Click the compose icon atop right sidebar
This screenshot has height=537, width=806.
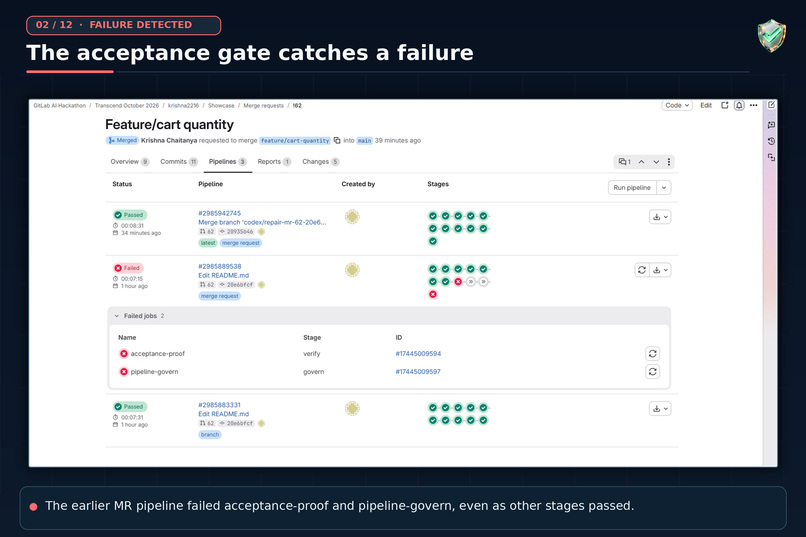(771, 105)
